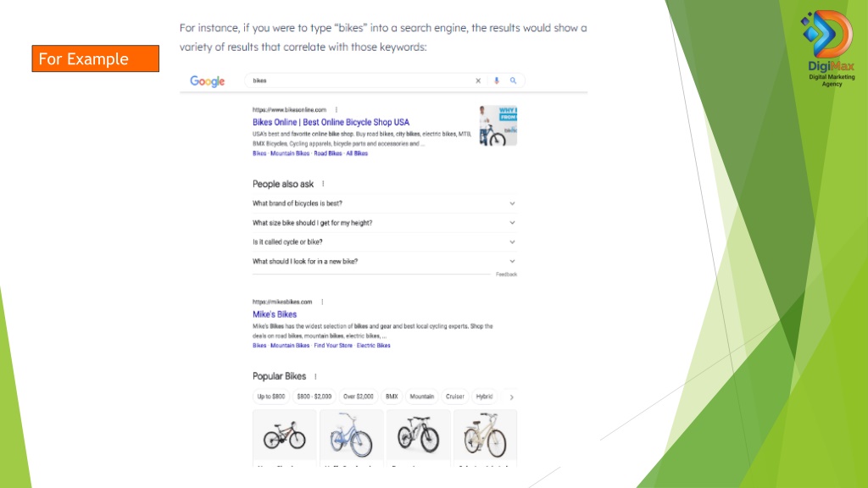Open options dots beside mikesbikes.com URL
The height and width of the screenshot is (488, 868).
[x=322, y=302]
